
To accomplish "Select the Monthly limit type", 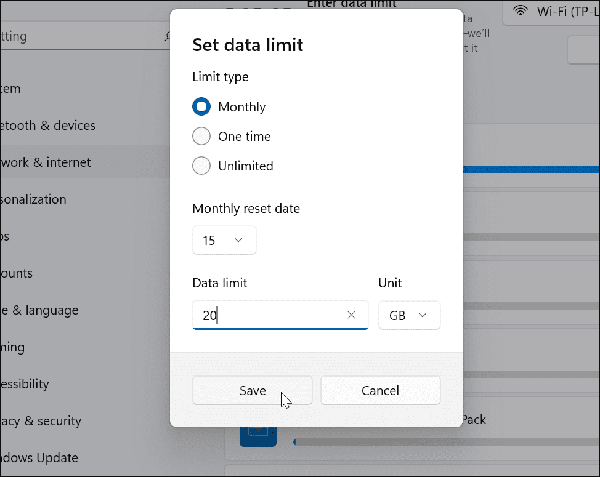I will click(201, 106).
